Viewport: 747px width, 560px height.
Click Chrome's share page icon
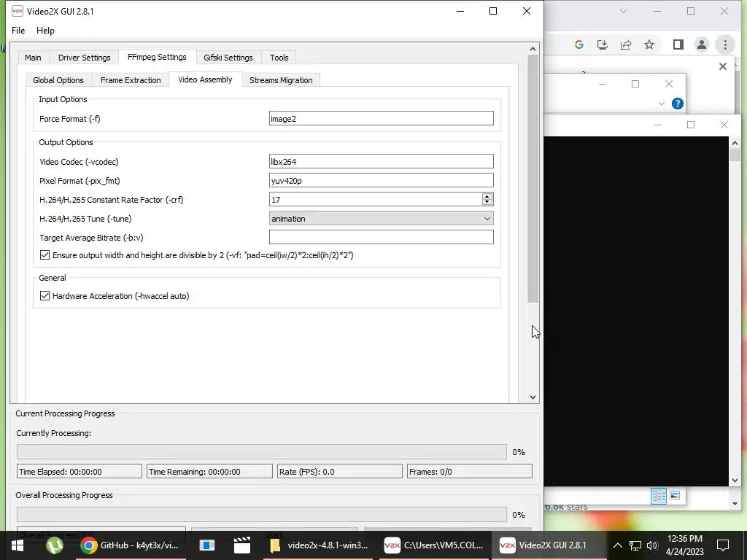pos(625,44)
